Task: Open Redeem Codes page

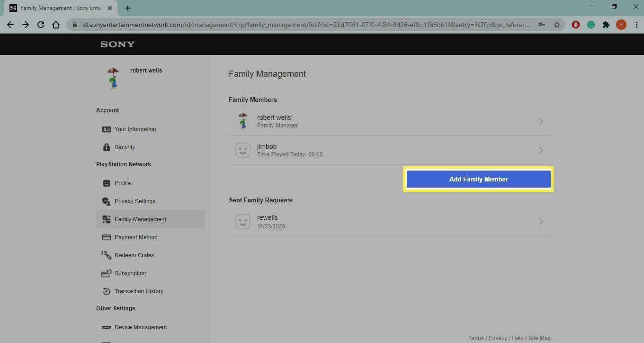Action: click(x=134, y=255)
